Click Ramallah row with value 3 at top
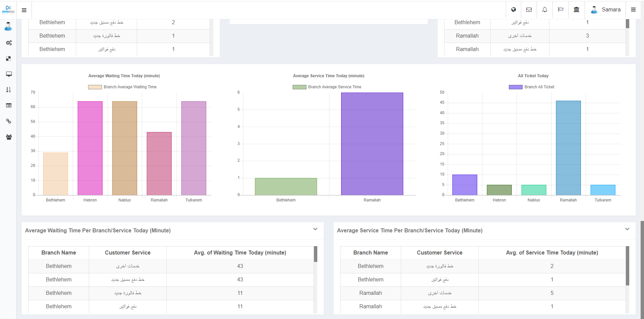The width and height of the screenshot is (644, 319). [535, 36]
